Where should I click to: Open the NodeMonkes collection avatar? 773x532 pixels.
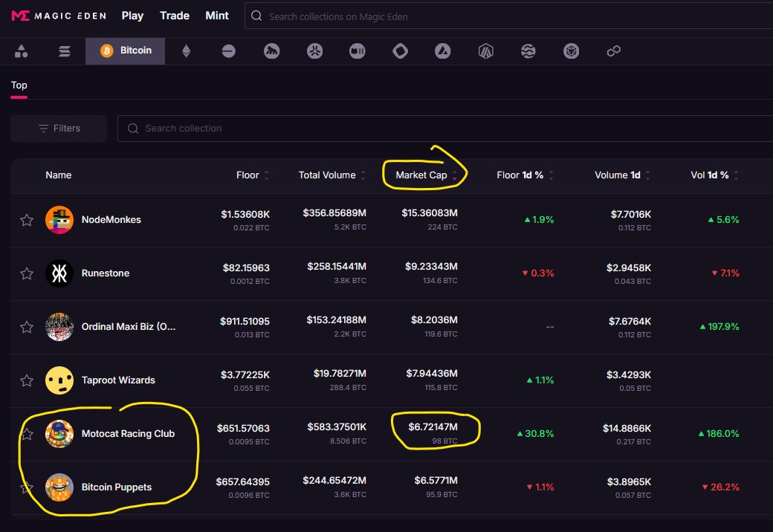pos(59,220)
